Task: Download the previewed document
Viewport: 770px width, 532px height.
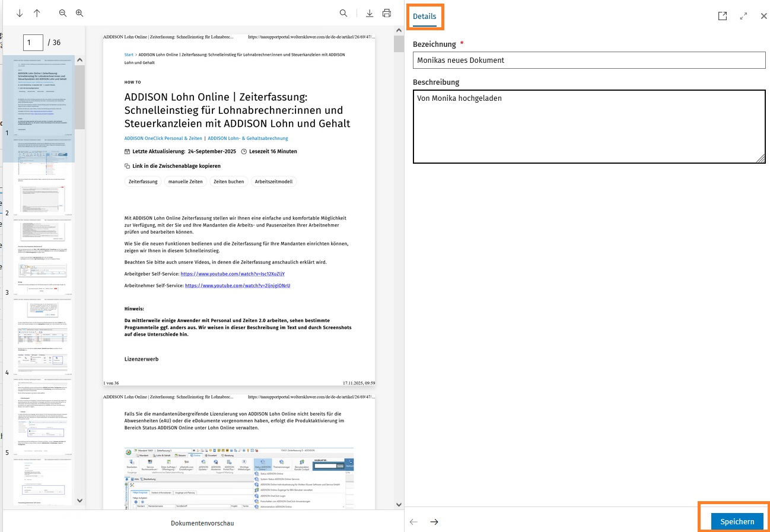Action: pyautogui.click(x=370, y=13)
